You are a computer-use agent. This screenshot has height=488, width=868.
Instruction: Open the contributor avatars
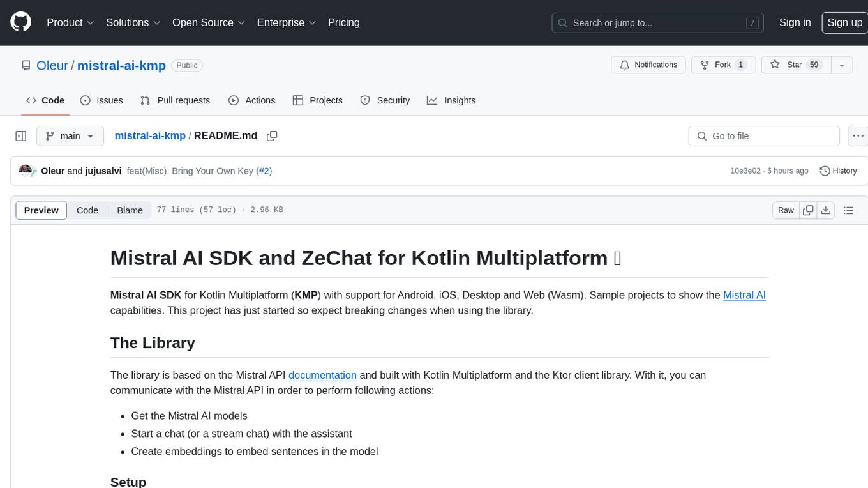[27, 171]
